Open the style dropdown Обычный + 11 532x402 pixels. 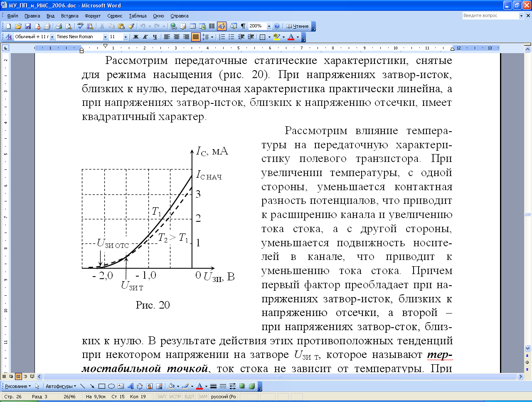coord(52,37)
